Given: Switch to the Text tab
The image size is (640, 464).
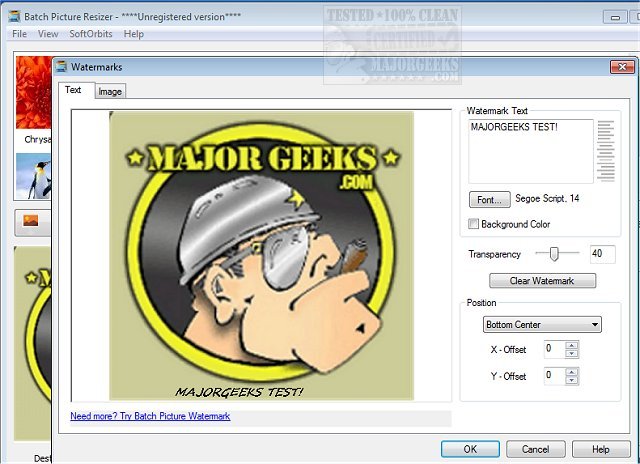Looking at the screenshot, I should [76, 90].
